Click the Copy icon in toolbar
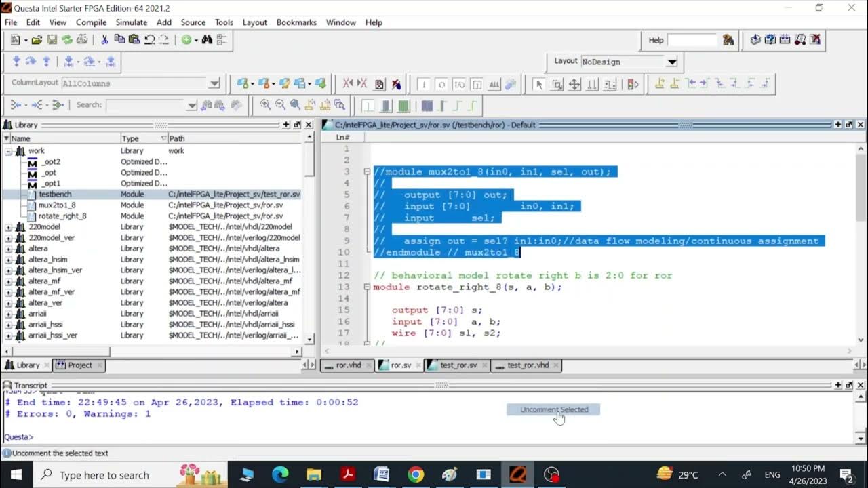This screenshot has height=488, width=868. [120, 40]
